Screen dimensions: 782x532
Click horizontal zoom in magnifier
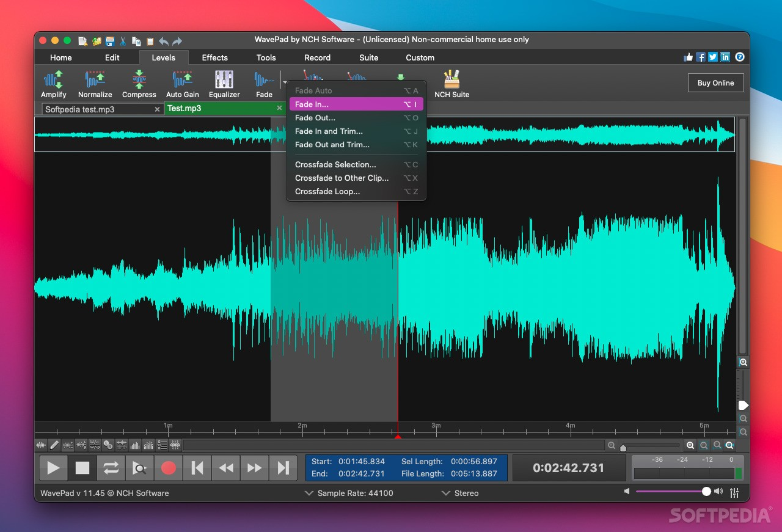pyautogui.click(x=690, y=446)
